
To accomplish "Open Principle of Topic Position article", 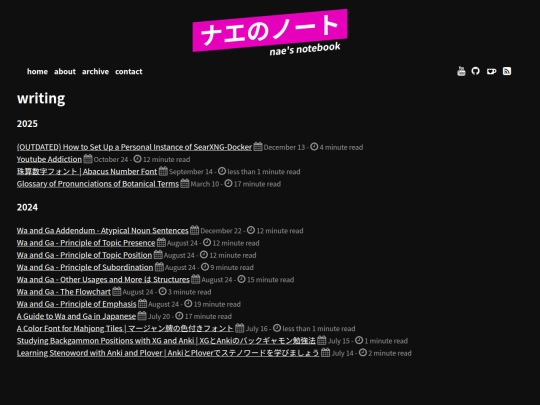I will (84, 255).
